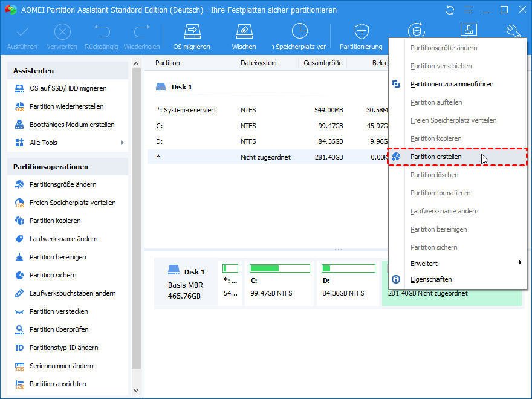Viewport: 532px width, 399px height.
Task: Select 281.40GB Nicht zugeordnet block in disk map
Action: tap(452, 293)
